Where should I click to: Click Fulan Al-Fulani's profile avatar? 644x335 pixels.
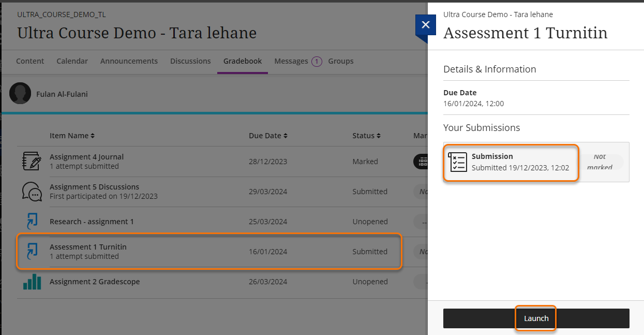coord(20,94)
